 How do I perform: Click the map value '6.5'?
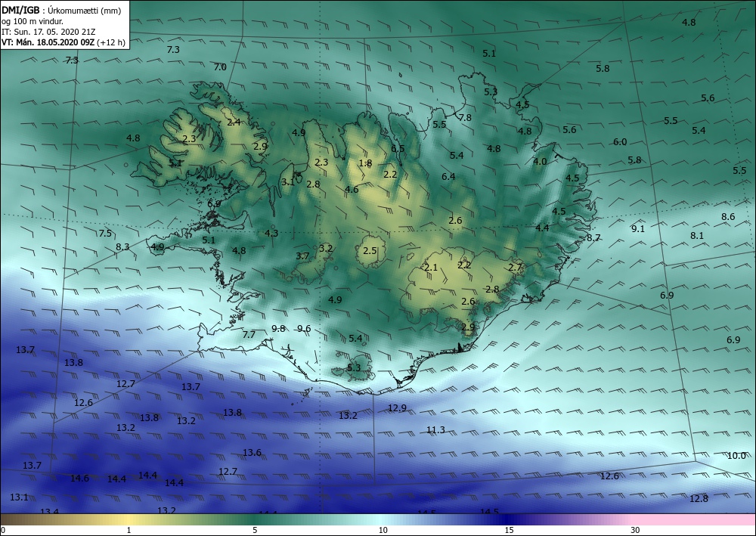398,148
